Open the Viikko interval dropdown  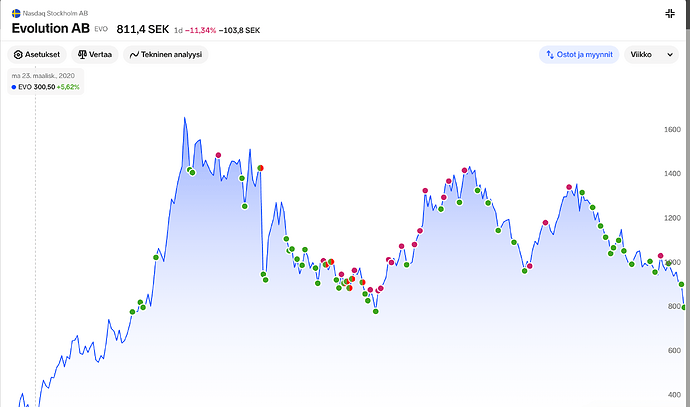point(651,54)
